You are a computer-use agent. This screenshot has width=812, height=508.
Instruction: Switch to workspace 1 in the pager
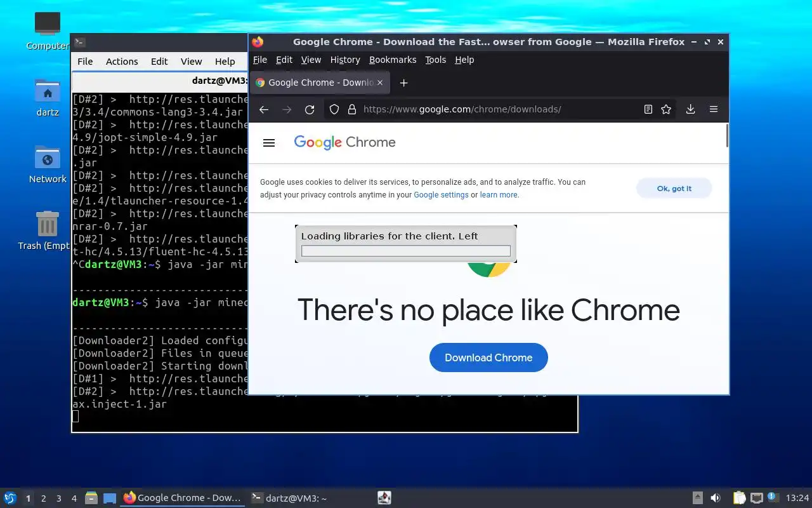[x=28, y=498]
